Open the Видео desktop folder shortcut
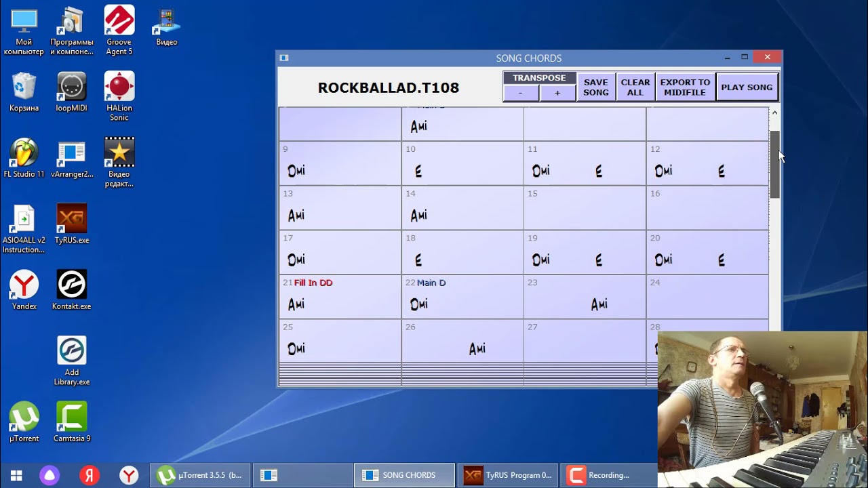 point(167,27)
